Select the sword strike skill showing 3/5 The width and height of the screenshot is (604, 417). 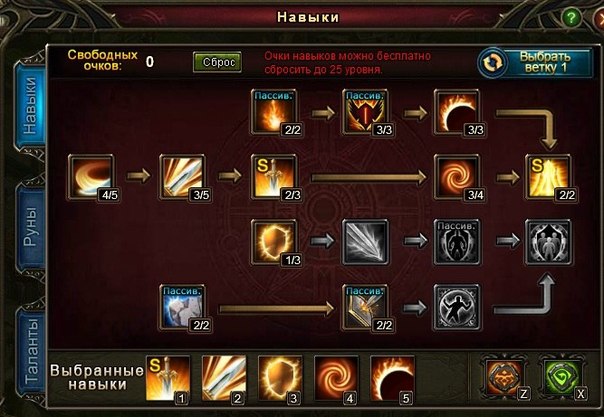click(x=182, y=177)
